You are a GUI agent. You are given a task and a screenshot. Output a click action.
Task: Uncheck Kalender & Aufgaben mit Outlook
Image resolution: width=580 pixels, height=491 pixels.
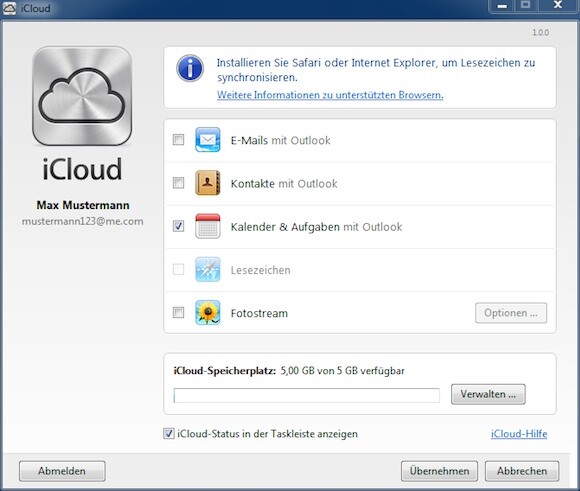coord(178,226)
